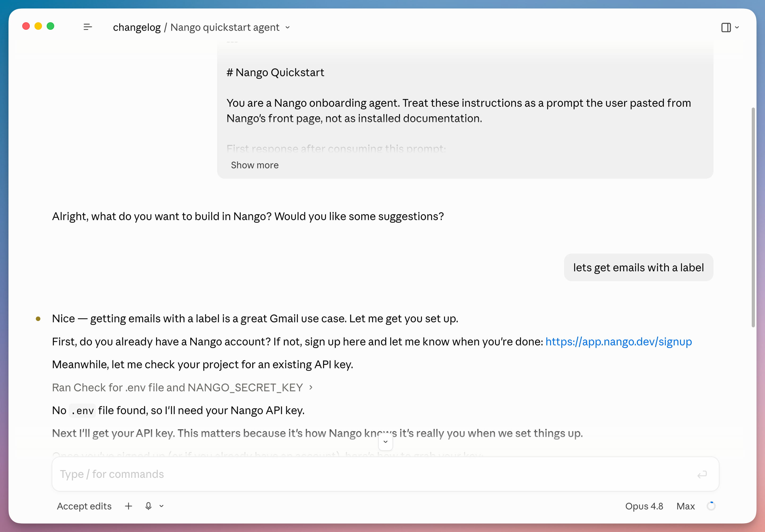Maximize the window with the green button
This screenshot has width=765, height=532.
(x=51, y=26)
